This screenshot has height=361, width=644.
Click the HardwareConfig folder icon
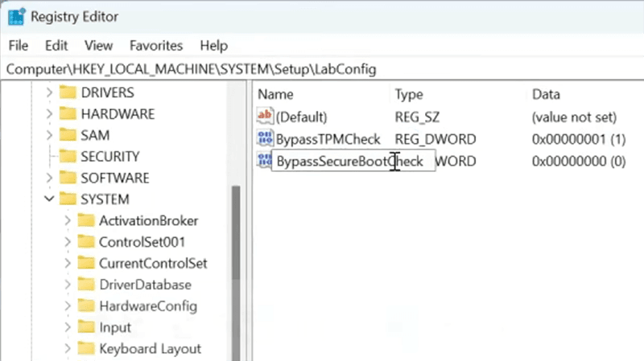[86, 306]
